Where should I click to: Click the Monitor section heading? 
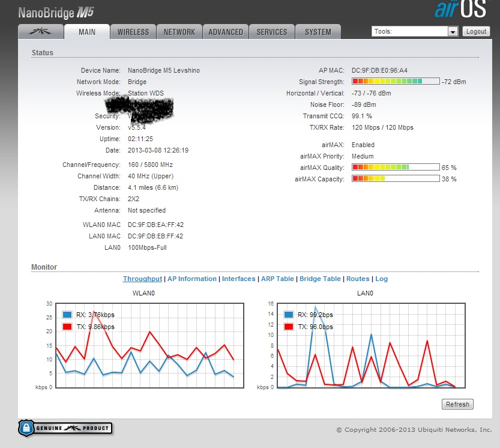tap(44, 267)
